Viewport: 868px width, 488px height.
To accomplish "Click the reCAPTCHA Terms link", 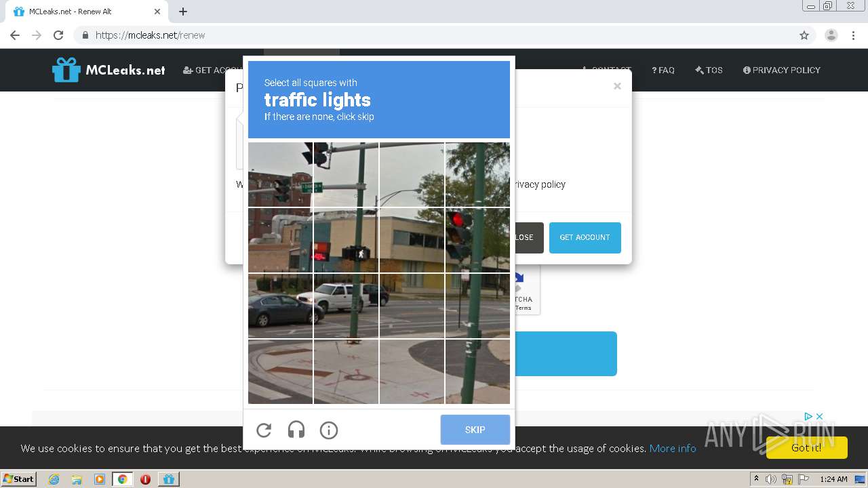I will [523, 308].
